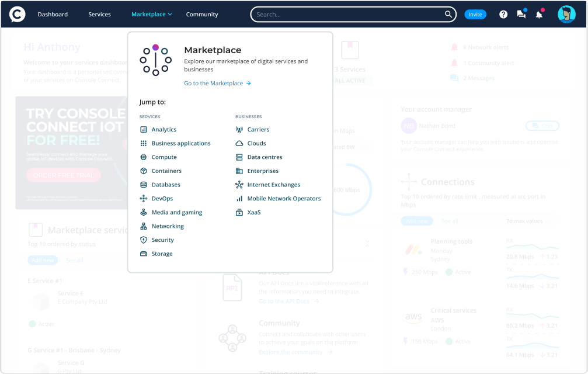This screenshot has width=588, height=374.
Task: Open the notifications bell icon
Action: pyautogui.click(x=540, y=14)
